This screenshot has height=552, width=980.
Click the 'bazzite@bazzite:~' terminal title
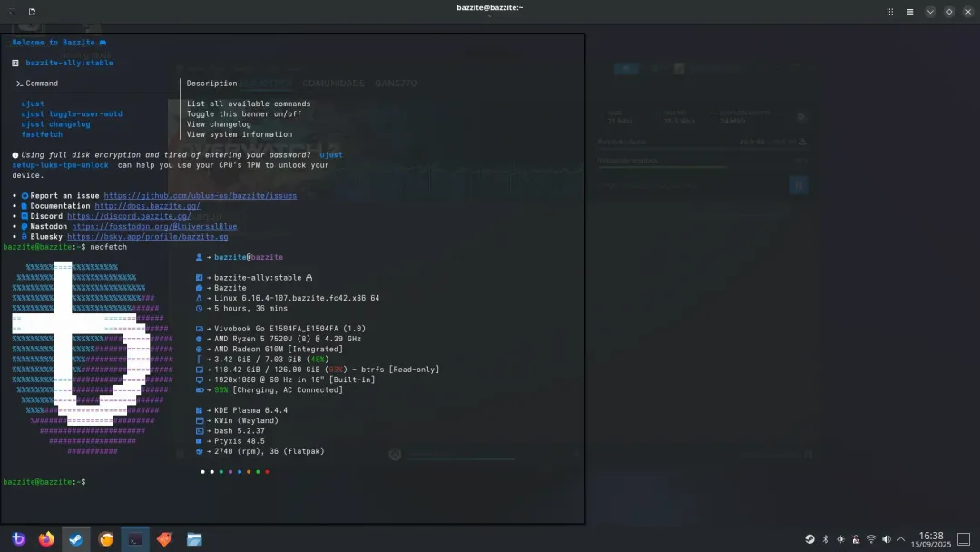tap(489, 7)
